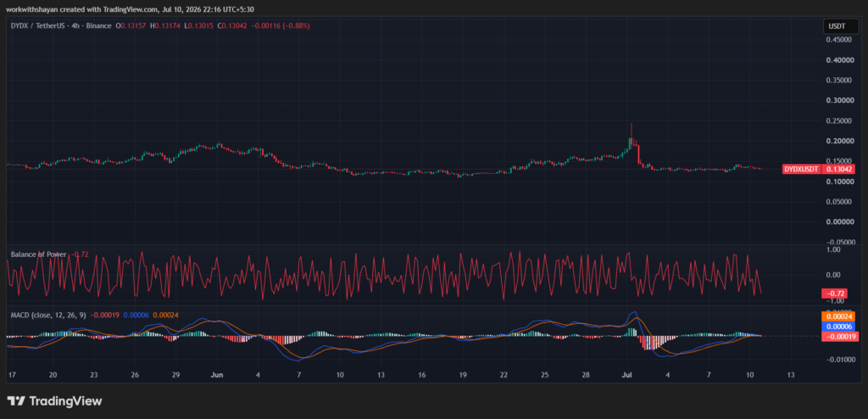The height and width of the screenshot is (419, 868).
Task: Click the blue 0.00006 axis label
Action: 838,327
